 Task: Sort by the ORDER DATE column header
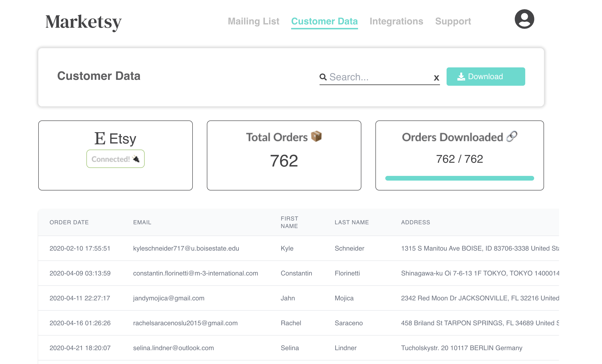coord(69,222)
